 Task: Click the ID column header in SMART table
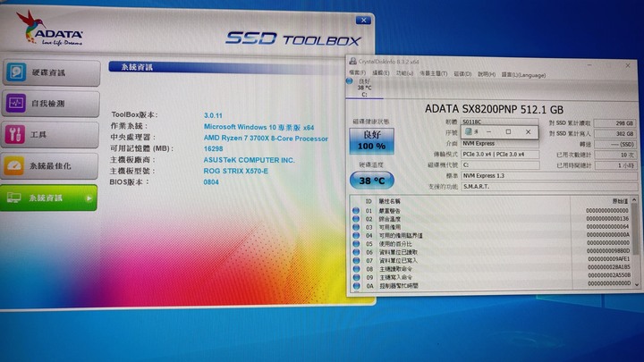(x=369, y=201)
